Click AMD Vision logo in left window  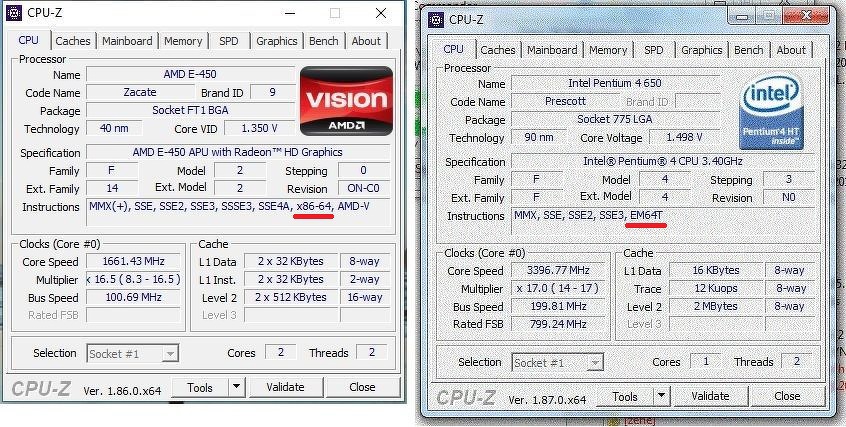tap(346, 100)
